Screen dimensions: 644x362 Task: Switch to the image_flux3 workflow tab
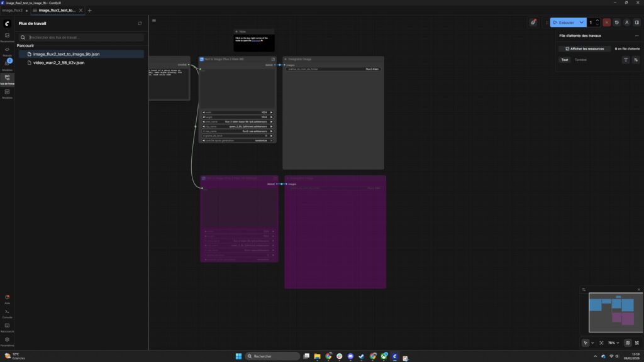pos(13,10)
